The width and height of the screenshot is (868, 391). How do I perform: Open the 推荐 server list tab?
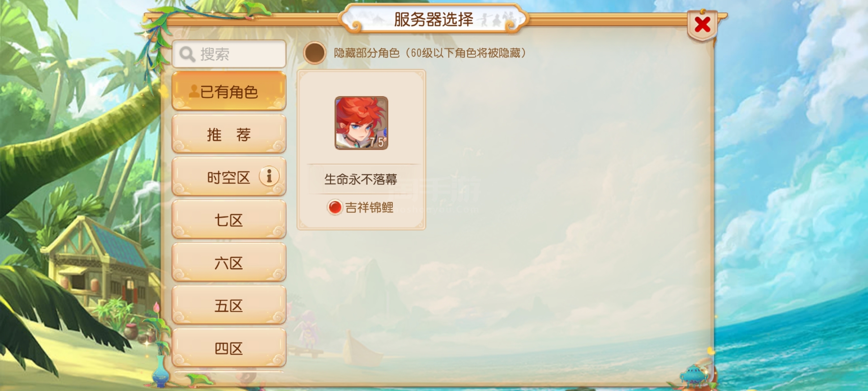(x=229, y=134)
